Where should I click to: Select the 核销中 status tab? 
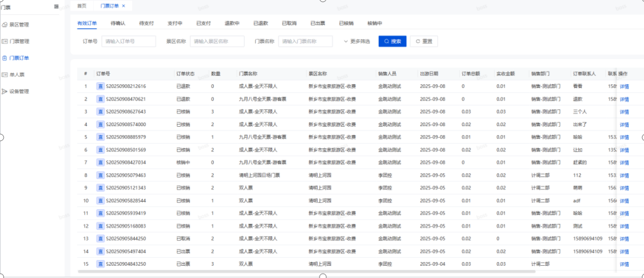[375, 23]
